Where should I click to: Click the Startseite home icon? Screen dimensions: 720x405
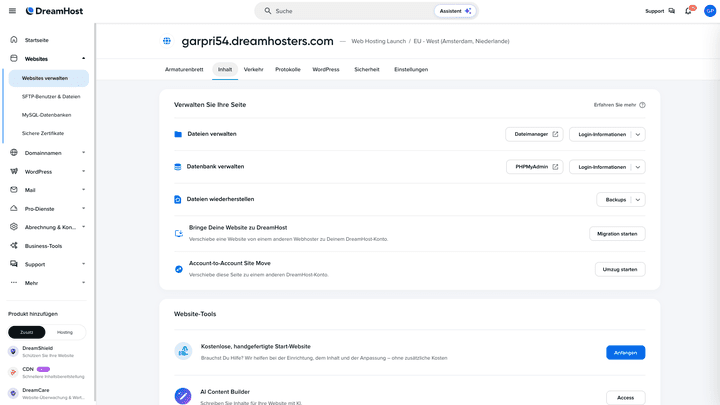pos(14,39)
